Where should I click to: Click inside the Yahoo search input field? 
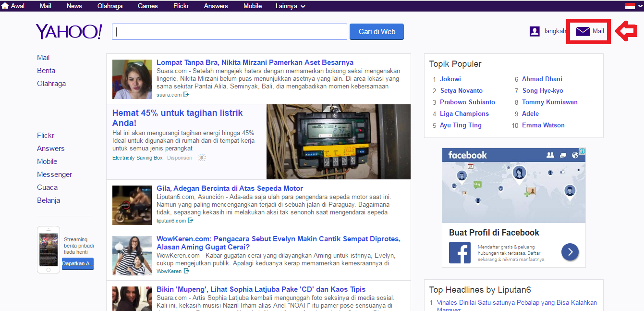click(229, 31)
